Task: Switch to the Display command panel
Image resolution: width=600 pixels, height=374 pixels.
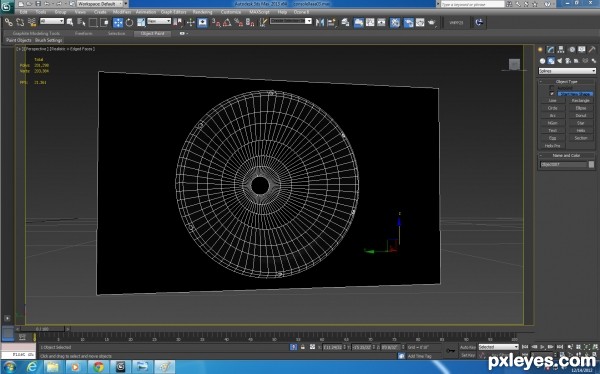Action: point(582,49)
